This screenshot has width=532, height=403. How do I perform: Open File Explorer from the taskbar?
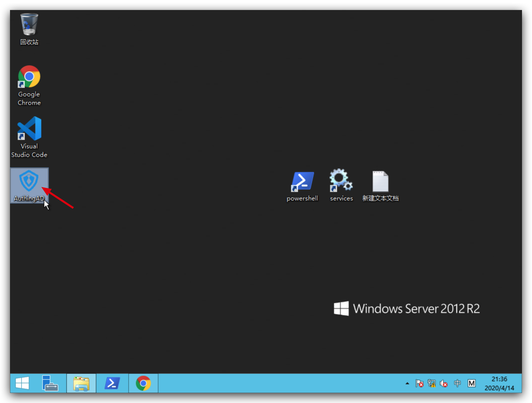click(81, 383)
